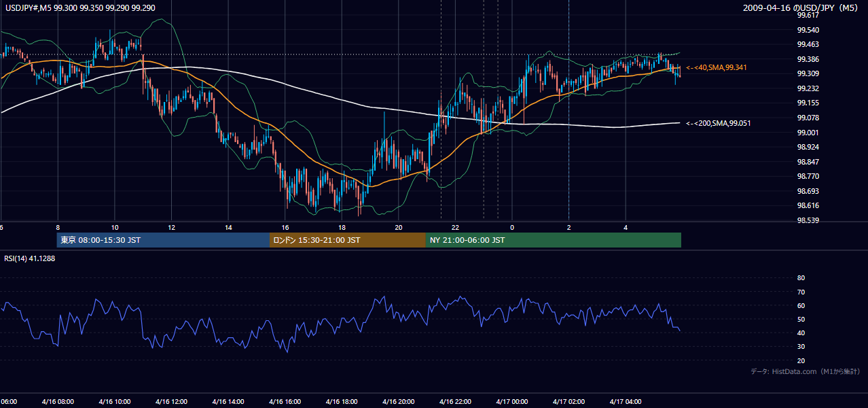The width and height of the screenshot is (868, 408).
Task: Click the 4/16 18:00 time axis label
Action: tap(342, 402)
